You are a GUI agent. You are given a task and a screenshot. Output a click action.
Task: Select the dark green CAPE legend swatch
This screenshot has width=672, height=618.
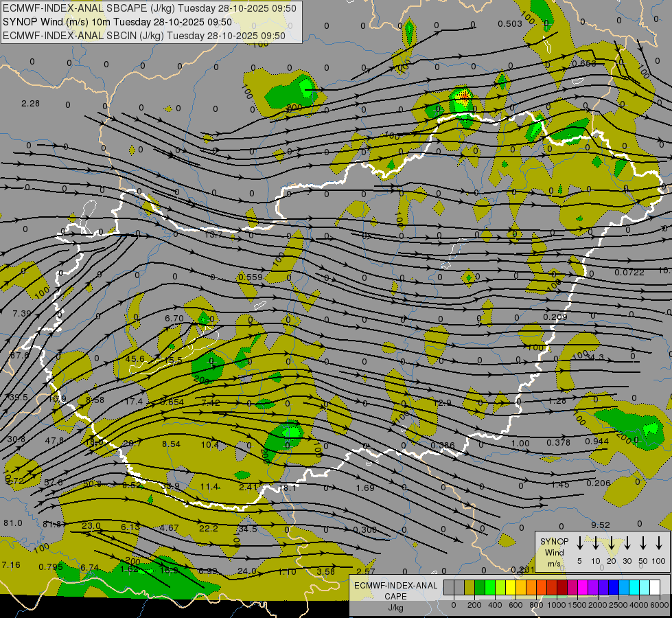tap(480, 588)
